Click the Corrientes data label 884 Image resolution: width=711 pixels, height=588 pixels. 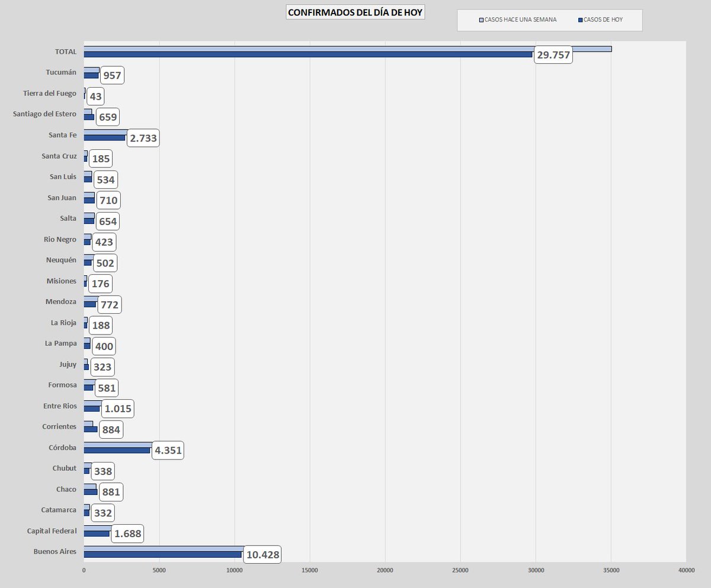tap(111, 430)
